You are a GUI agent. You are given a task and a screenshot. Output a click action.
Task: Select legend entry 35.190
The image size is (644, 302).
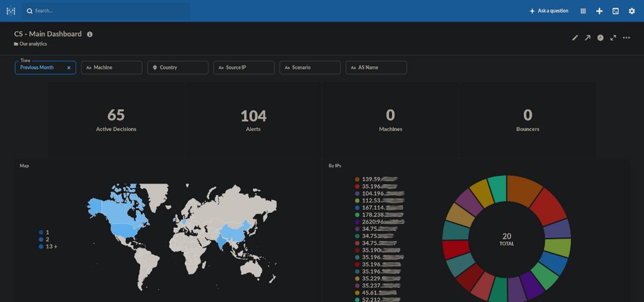(x=377, y=250)
